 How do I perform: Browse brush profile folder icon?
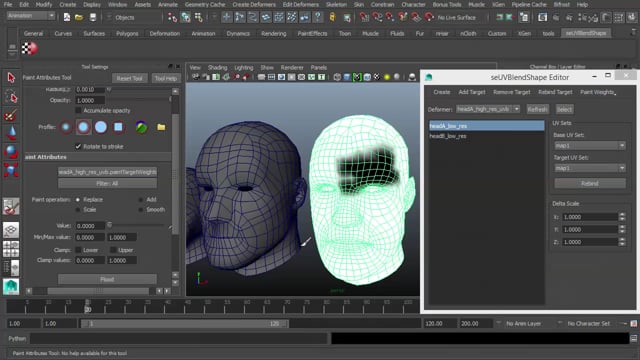[x=161, y=127]
